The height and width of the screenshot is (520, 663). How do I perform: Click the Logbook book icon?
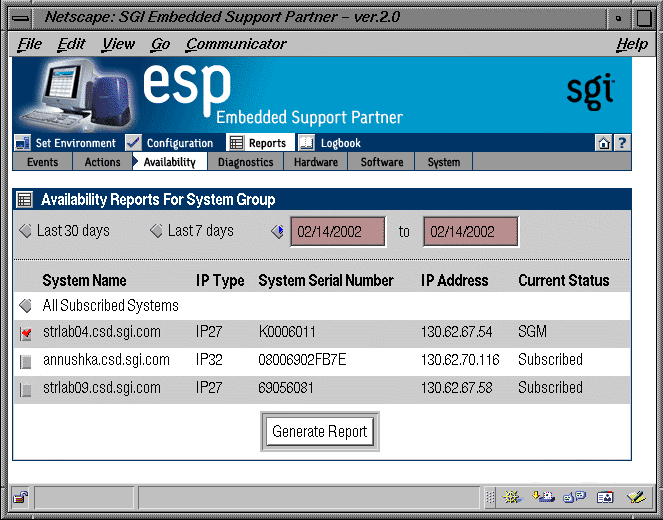coord(307,143)
